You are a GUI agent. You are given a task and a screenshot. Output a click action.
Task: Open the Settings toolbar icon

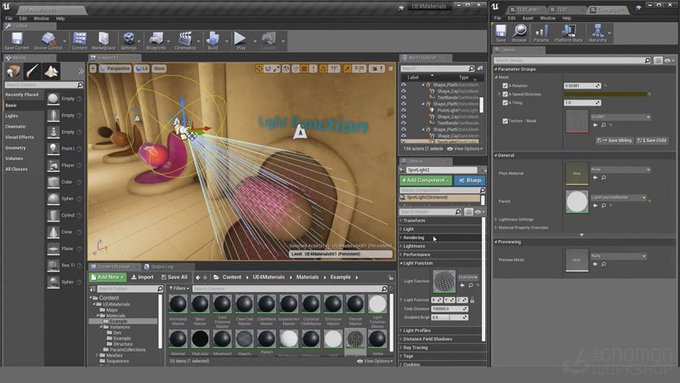pos(128,40)
